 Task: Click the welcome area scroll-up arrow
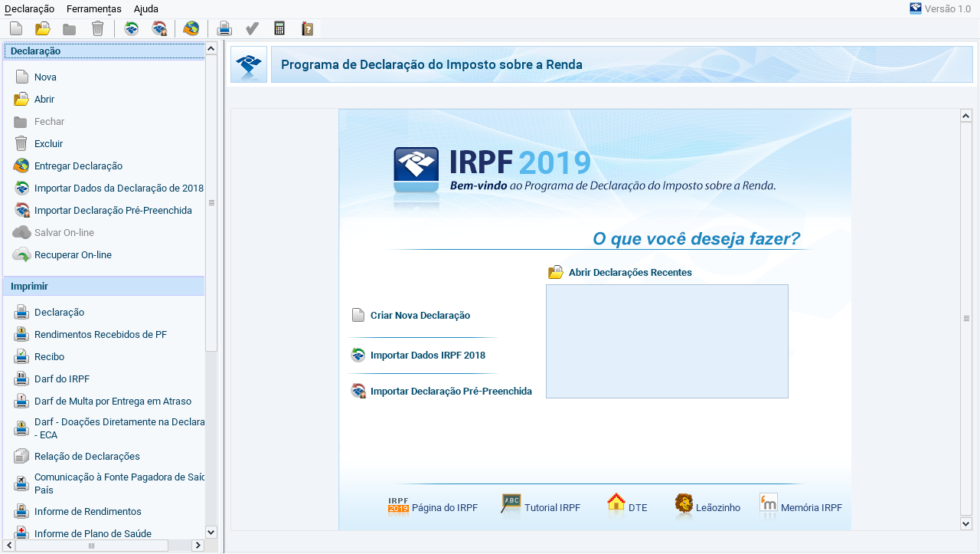tap(966, 116)
